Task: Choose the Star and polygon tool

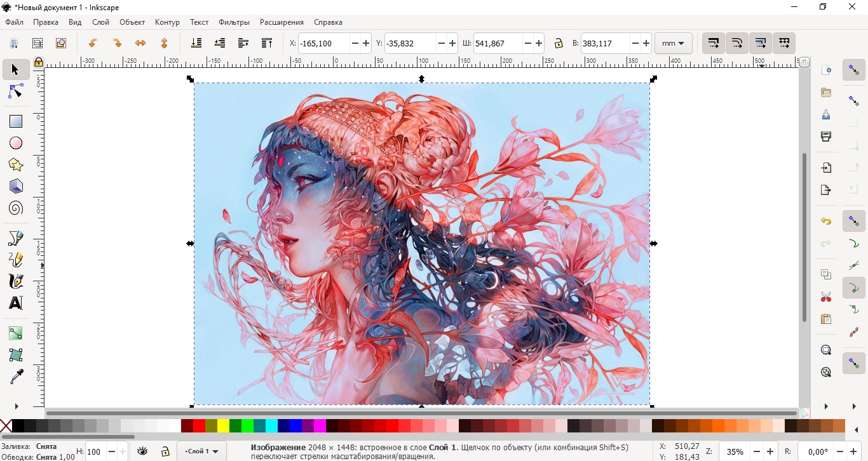Action: [x=15, y=164]
